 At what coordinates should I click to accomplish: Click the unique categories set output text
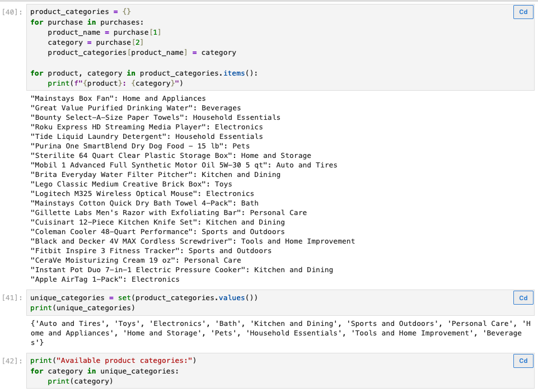pos(280,333)
